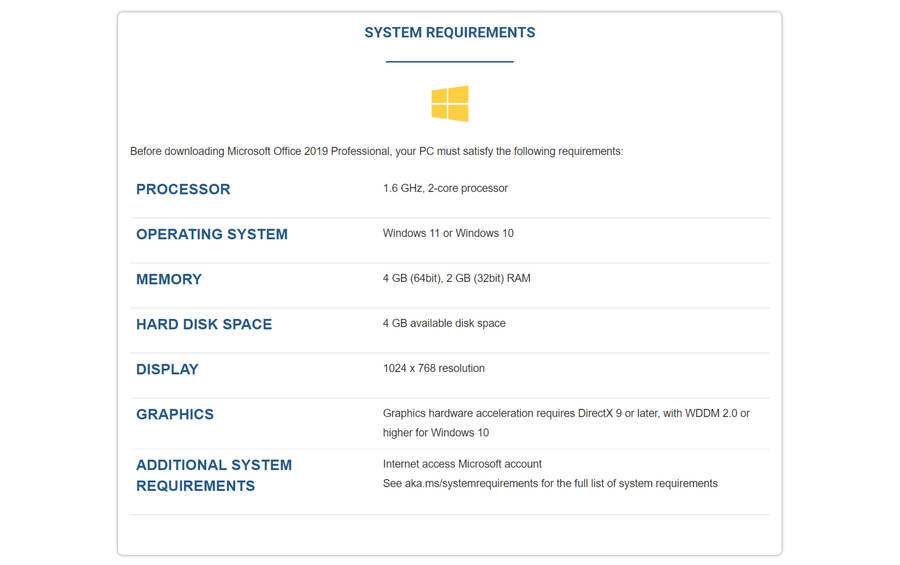The height and width of the screenshot is (565, 900).
Task: Click the '1.6 GHz, 2-core processor' text
Action: (445, 188)
